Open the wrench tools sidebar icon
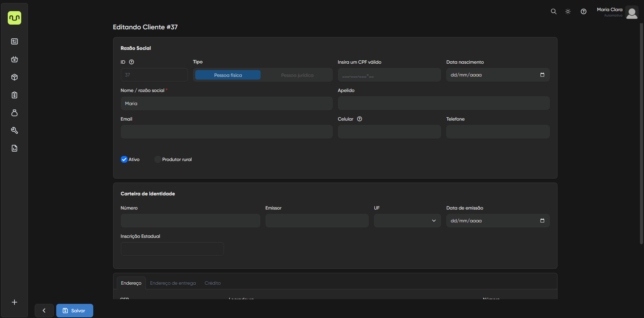This screenshot has height=318, width=644. pyautogui.click(x=14, y=130)
